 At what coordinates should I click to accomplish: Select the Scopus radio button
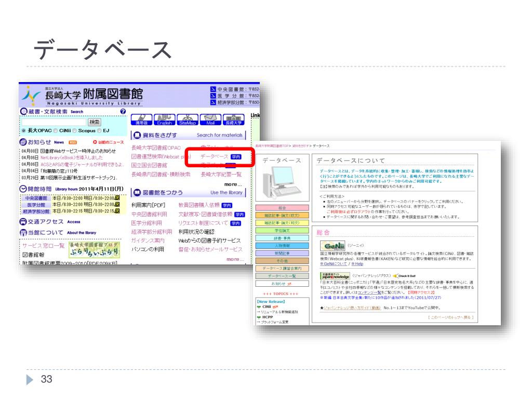tap(75, 130)
